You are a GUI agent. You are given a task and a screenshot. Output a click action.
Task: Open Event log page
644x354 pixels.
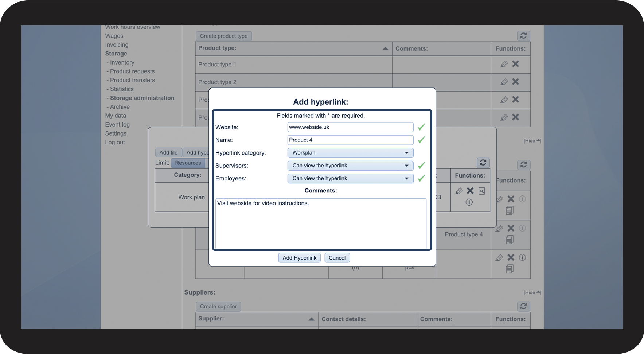(117, 124)
